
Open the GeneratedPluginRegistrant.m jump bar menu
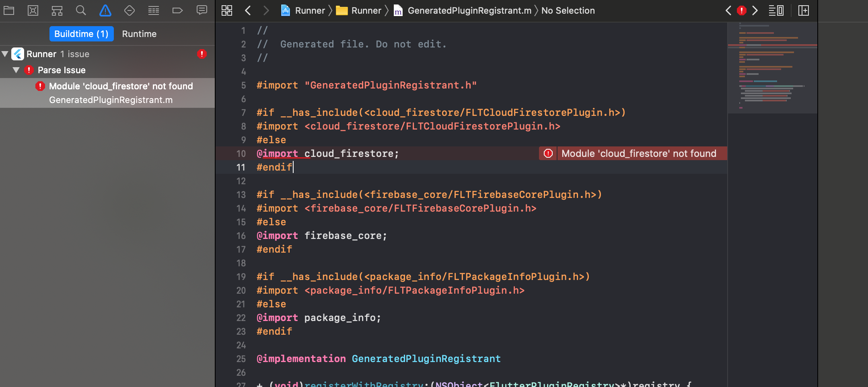468,10
